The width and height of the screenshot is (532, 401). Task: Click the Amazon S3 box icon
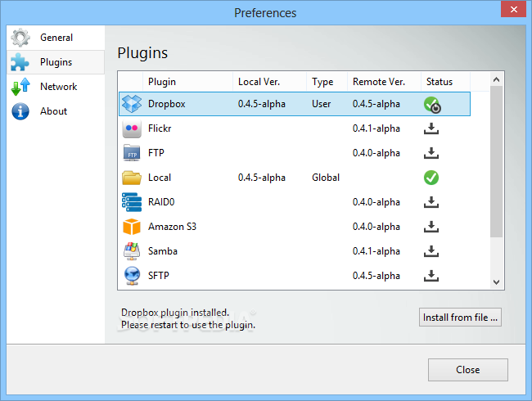(x=132, y=227)
